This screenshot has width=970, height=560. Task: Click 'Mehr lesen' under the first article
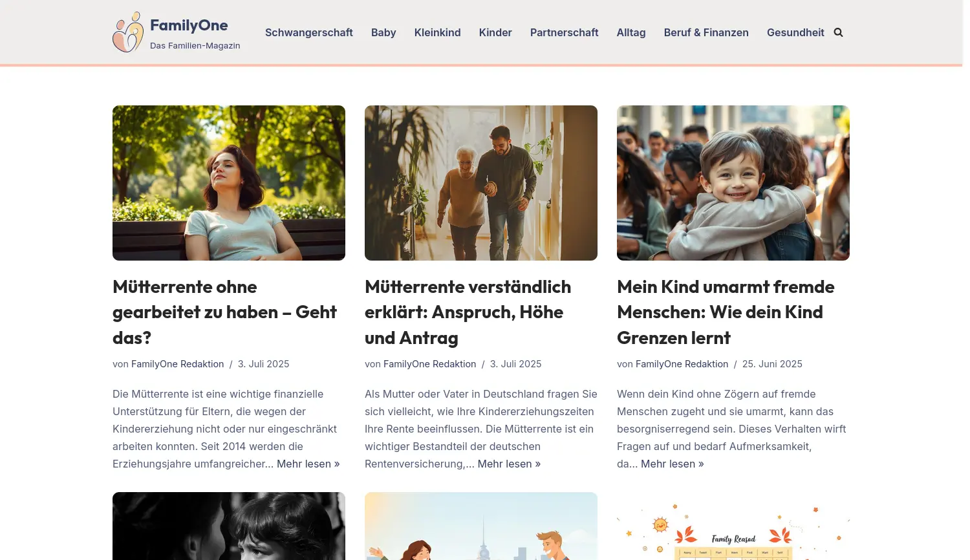[308, 464]
